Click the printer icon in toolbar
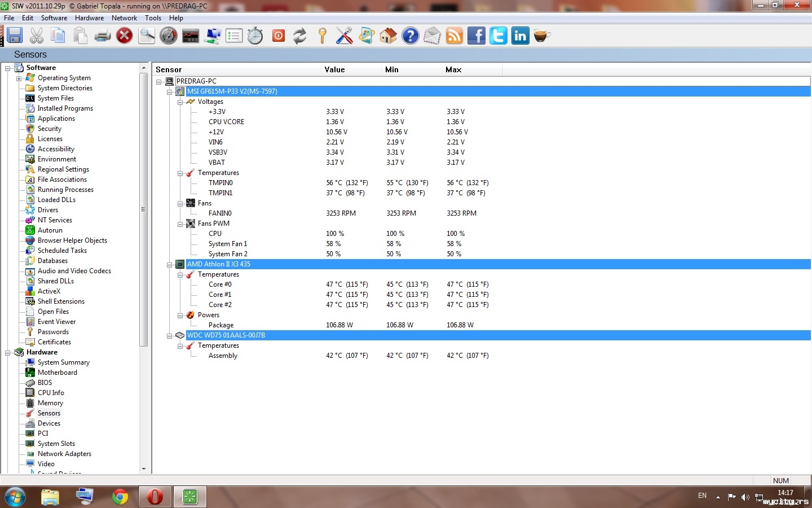 coord(102,36)
